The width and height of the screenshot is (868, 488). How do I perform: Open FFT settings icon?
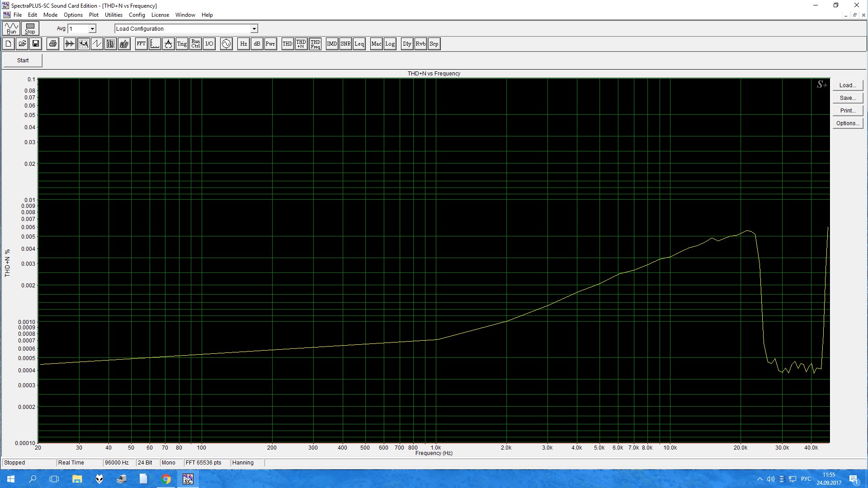point(141,44)
